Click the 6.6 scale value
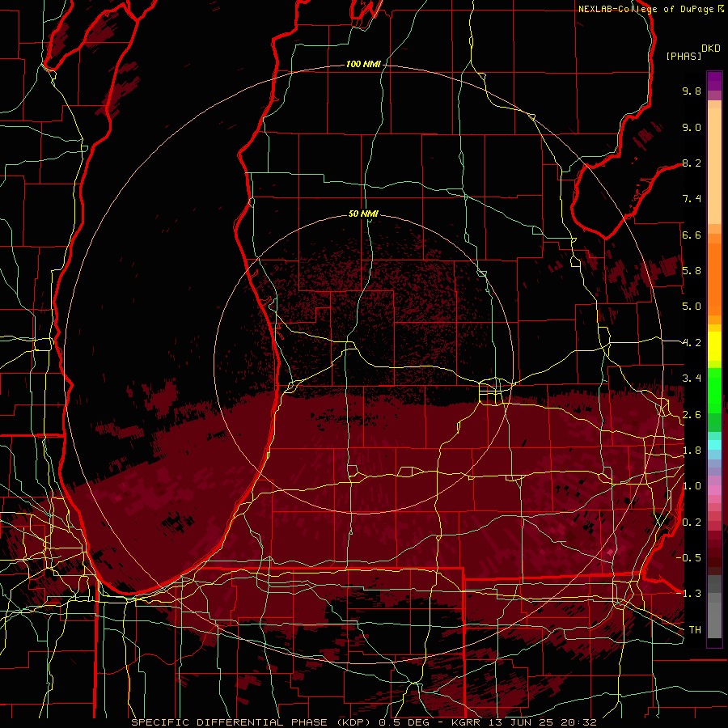 [x=692, y=235]
